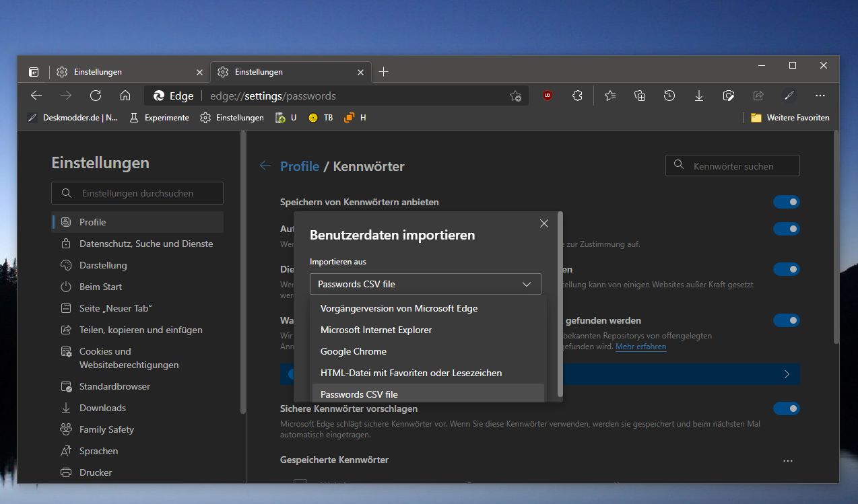
Task: Close the active Einstellungen tab
Action: (361, 72)
